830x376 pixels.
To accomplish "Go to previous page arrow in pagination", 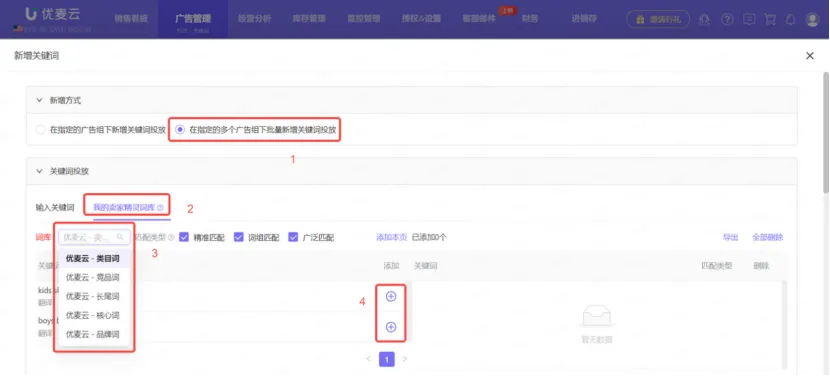I will tap(369, 359).
